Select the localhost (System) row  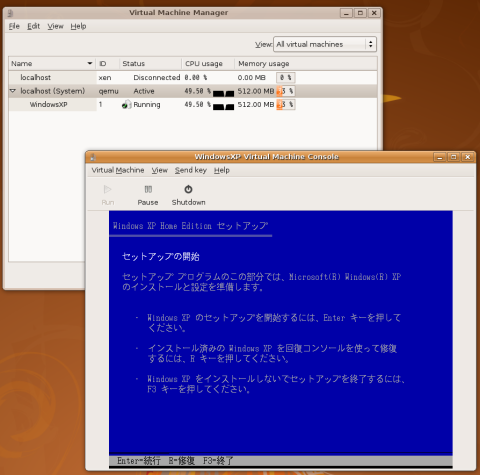[193, 91]
